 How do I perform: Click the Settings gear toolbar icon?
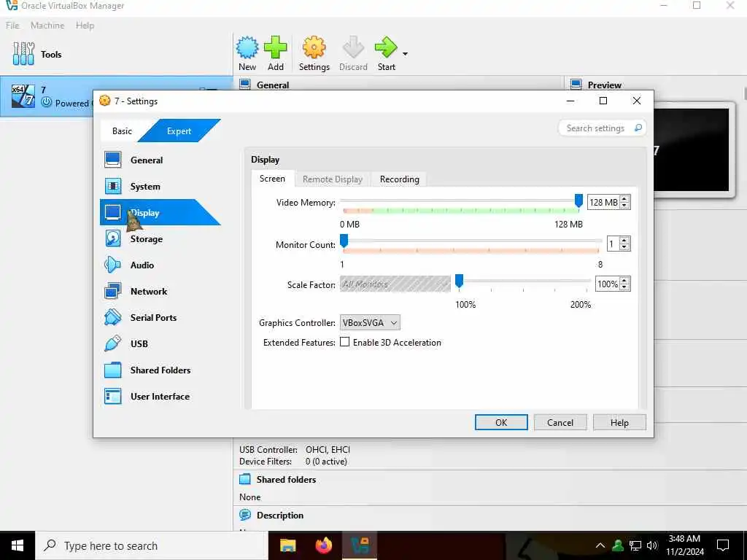coord(314,47)
